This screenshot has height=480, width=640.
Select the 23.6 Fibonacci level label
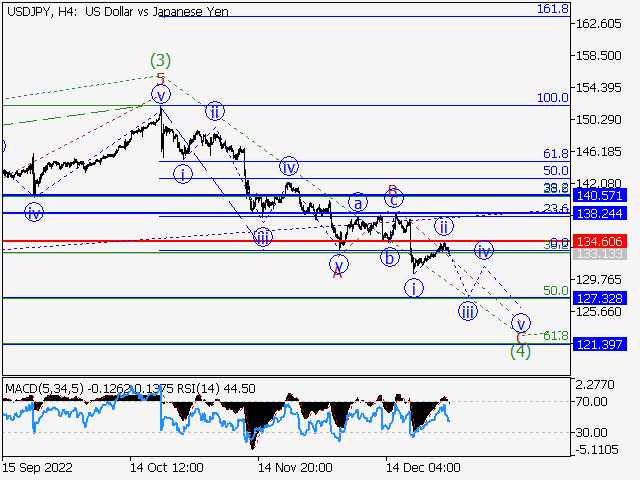pos(556,208)
